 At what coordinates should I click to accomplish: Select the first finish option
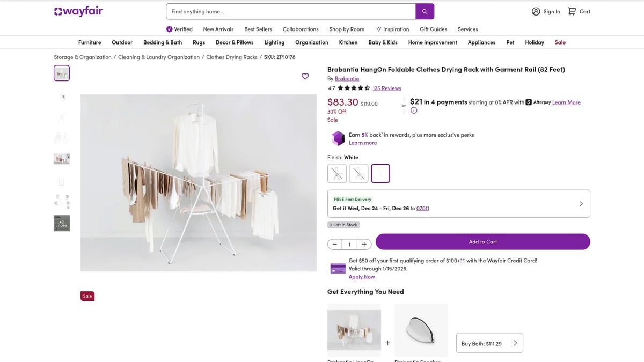click(336, 173)
